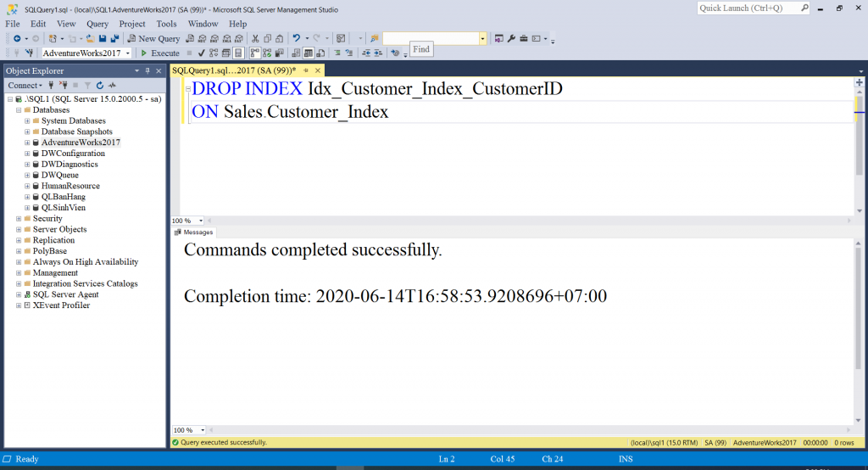Select the QLBanHang database
Viewport: 868px width, 470px height.
[64, 197]
